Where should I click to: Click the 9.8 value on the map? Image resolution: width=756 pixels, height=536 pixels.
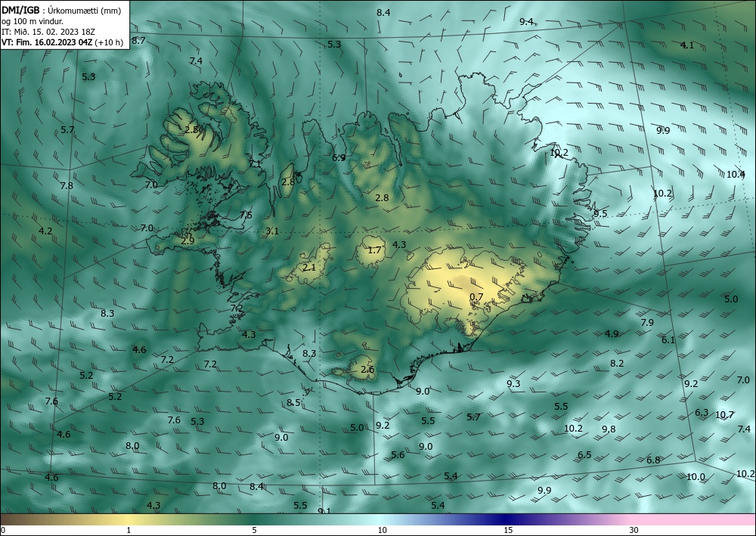pyautogui.click(x=609, y=429)
